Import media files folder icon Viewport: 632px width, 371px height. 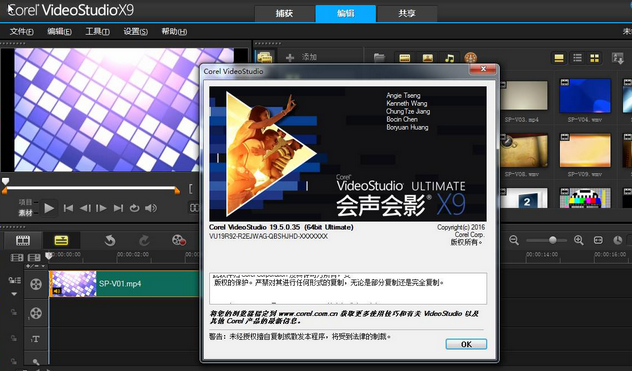coord(379,58)
